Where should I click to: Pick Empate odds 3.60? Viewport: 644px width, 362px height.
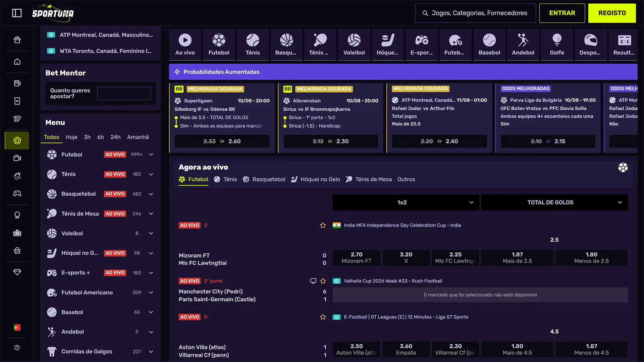click(406, 349)
